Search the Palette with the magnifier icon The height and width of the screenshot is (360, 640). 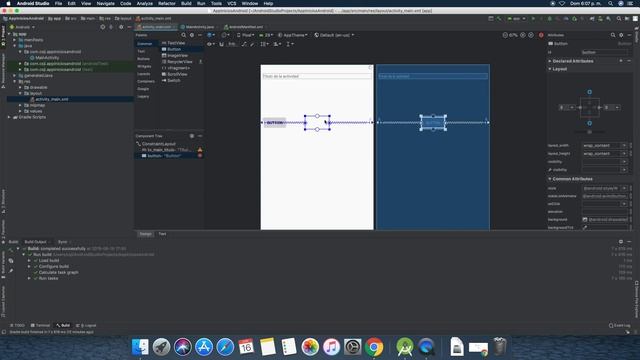tap(183, 35)
